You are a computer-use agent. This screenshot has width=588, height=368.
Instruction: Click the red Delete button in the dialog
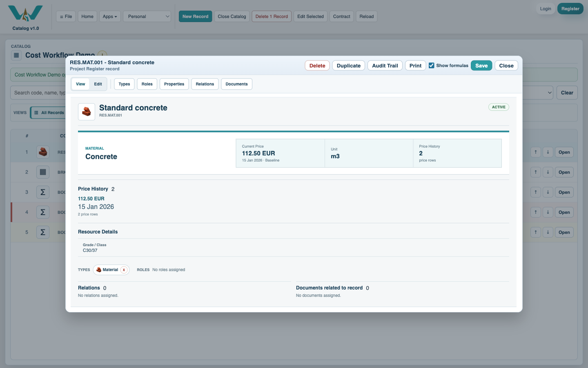point(317,65)
